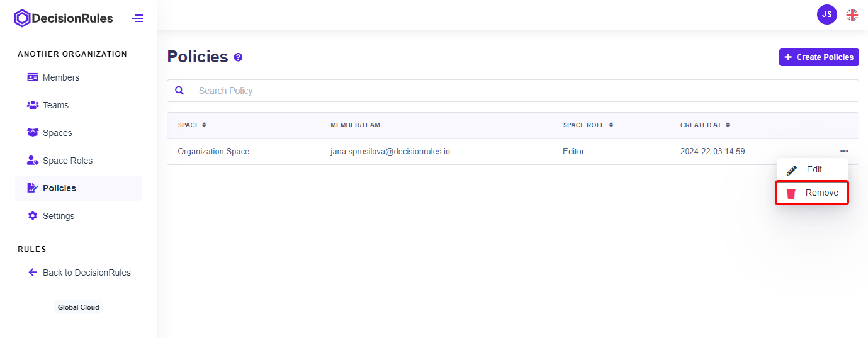Go to Teams in the sidebar
The width and height of the screenshot is (868, 338).
pyautogui.click(x=55, y=105)
